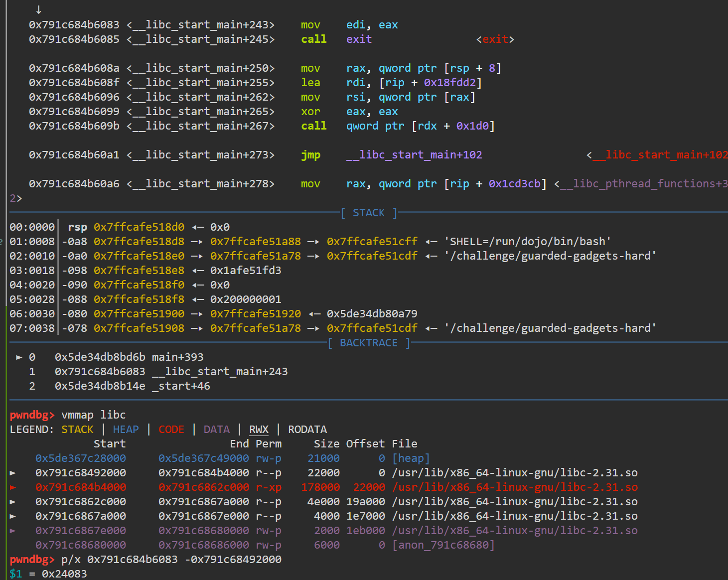Click pointer value 0x7ffcafe51920
The height and width of the screenshot is (580, 728).
pyautogui.click(x=256, y=314)
